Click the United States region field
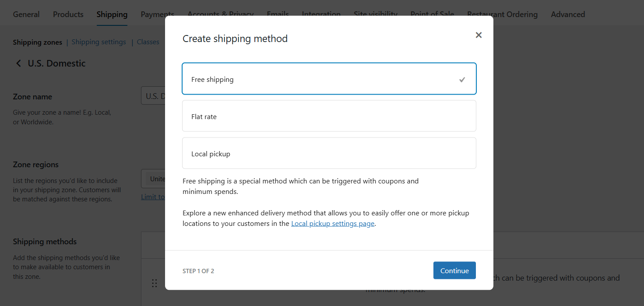644x306 pixels. click(156, 178)
